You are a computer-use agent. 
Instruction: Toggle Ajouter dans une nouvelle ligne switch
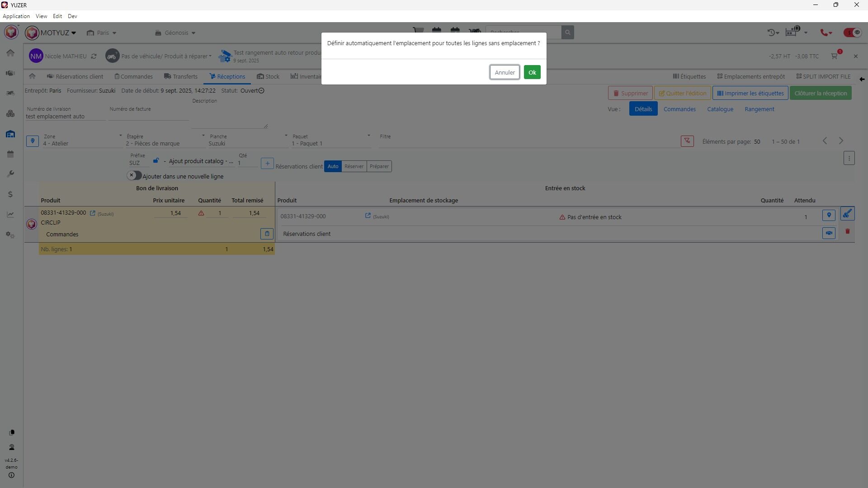click(134, 175)
